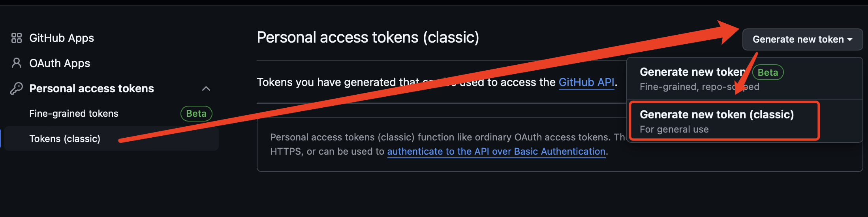Choose the fine-grained, repo-scoped token option
Image resolution: width=868 pixels, height=217 pixels.
click(x=691, y=79)
